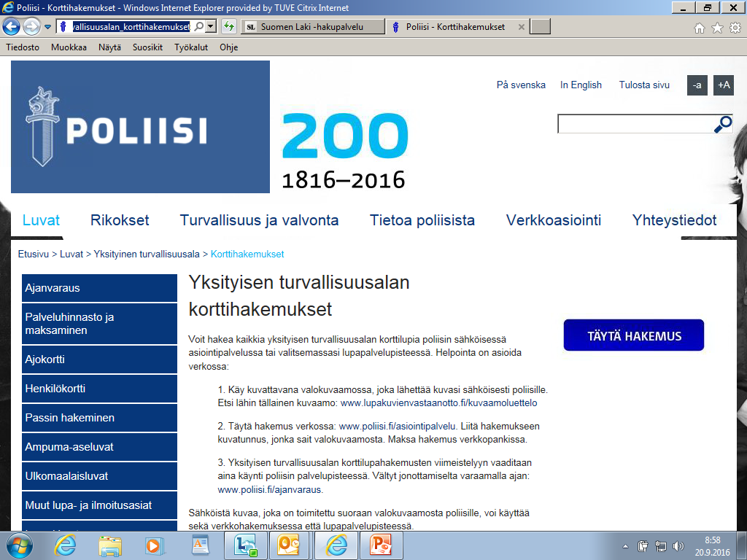Image resolution: width=747 pixels, height=560 pixels.
Task: Open the recent pages dropdown arrow
Action: click(47, 27)
